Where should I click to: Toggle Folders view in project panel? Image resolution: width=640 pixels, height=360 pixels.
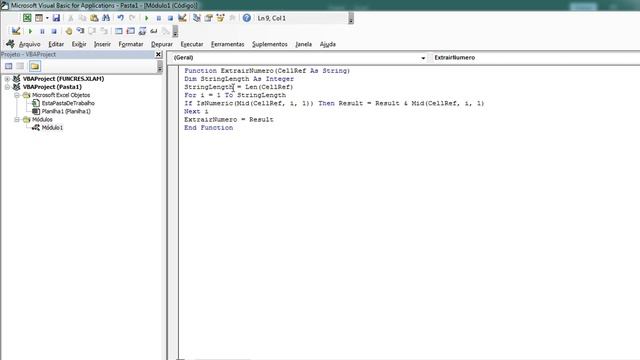pos(35,66)
